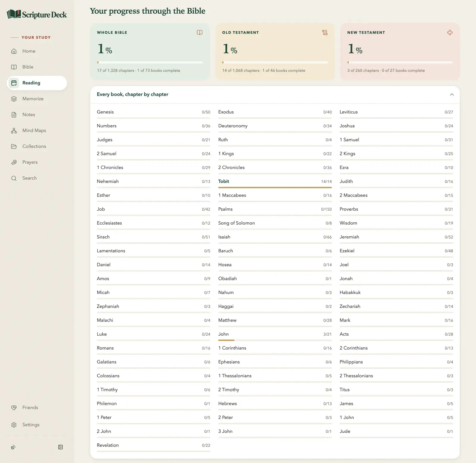The image size is (476, 463).
Task: Go to Memorize in the sidebar
Action: click(37, 99)
